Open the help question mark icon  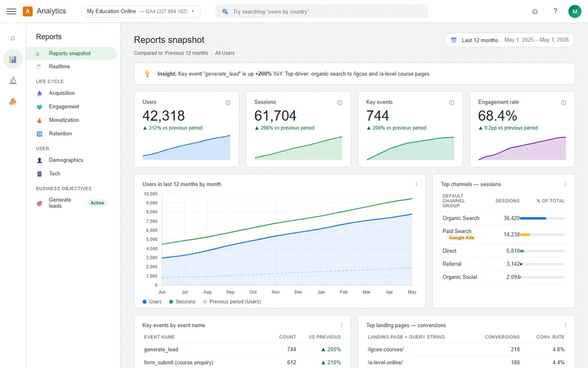[x=555, y=11]
